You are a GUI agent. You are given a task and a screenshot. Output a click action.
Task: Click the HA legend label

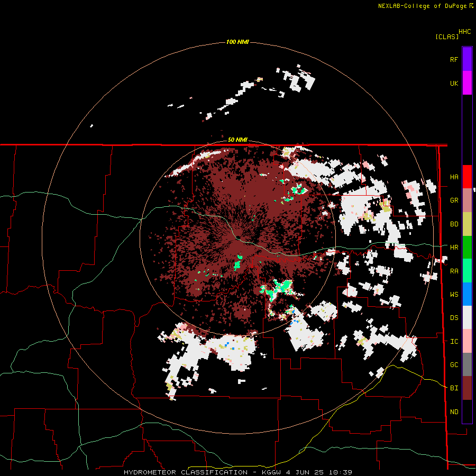(454, 177)
